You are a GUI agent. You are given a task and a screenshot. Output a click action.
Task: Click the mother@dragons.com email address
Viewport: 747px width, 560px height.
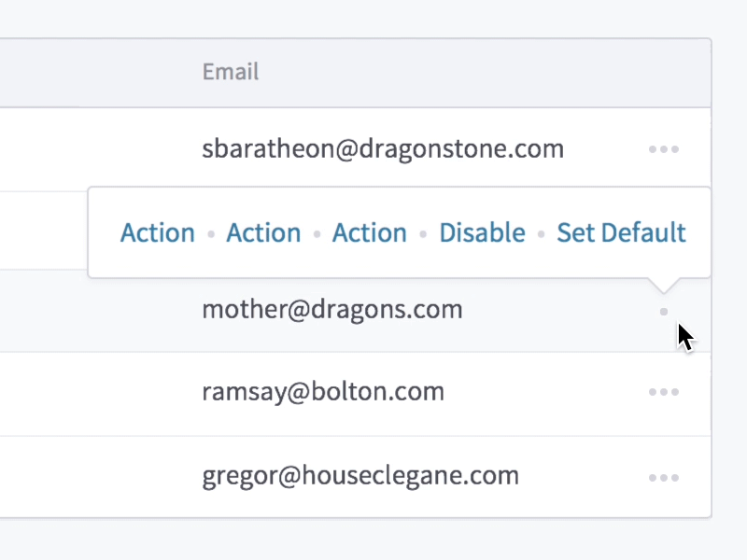click(x=332, y=309)
